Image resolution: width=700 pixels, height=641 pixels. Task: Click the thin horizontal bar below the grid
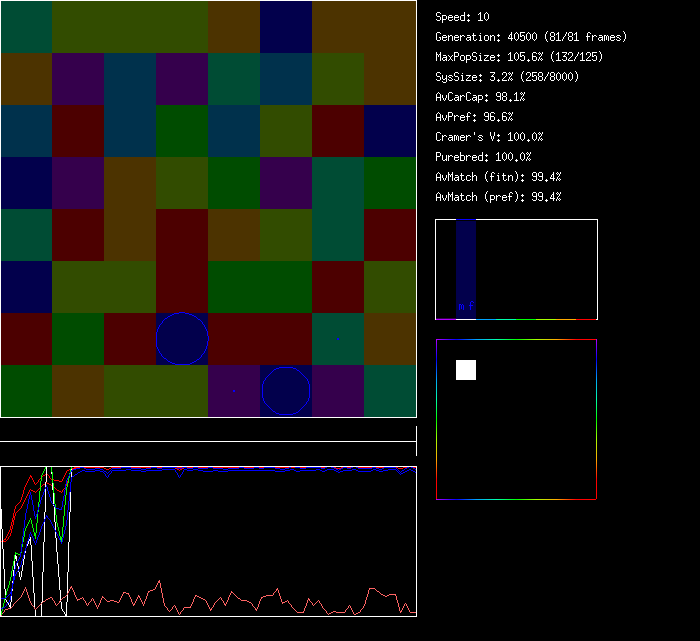(x=208, y=441)
